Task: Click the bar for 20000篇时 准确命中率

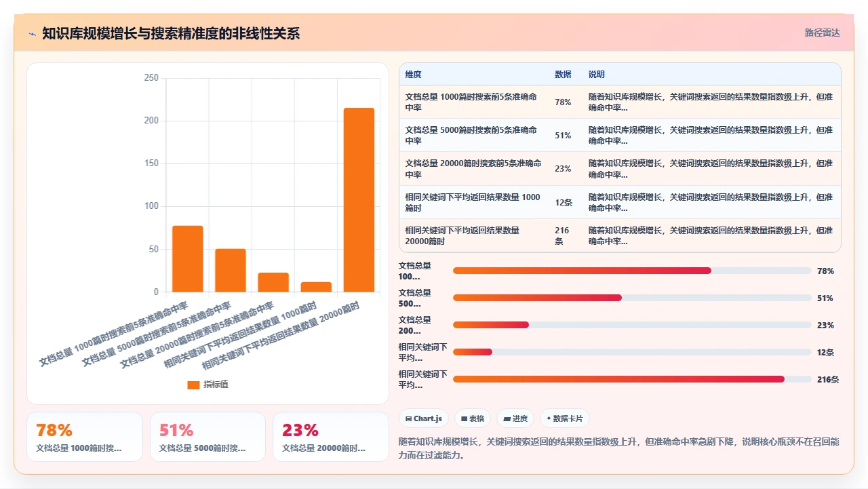Action: coord(273,282)
